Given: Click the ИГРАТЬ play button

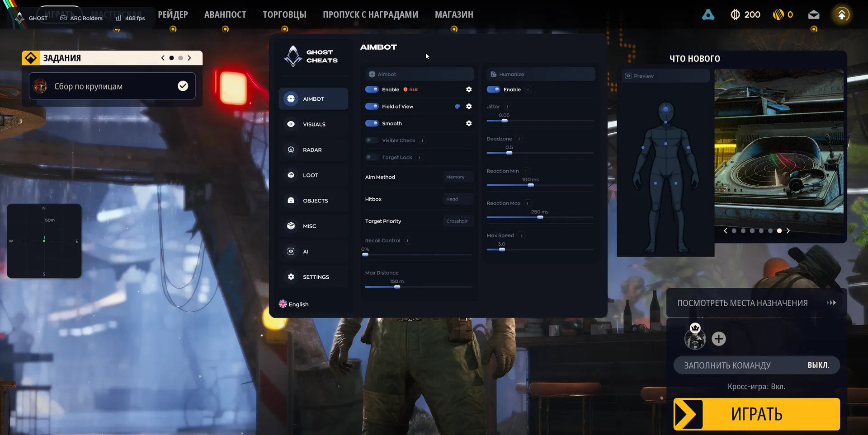Looking at the screenshot, I should click(x=757, y=414).
